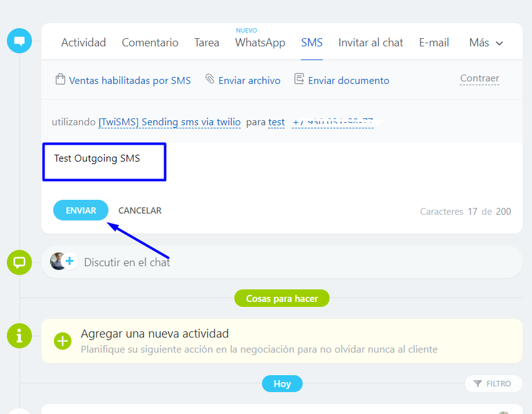The height and width of the screenshot is (414, 532).
Task: Expand the Más dropdown menu
Action: 486,43
